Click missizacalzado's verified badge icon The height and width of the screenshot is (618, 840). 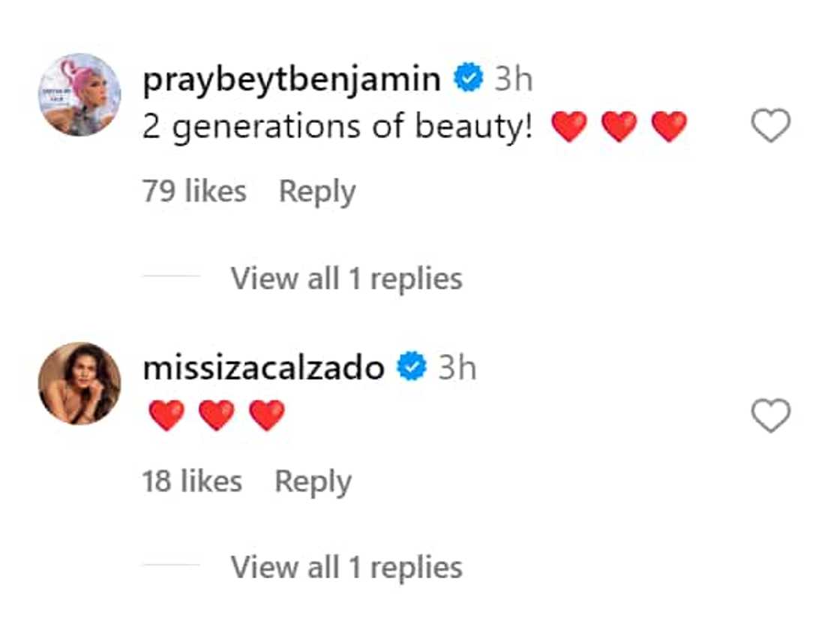(x=409, y=366)
